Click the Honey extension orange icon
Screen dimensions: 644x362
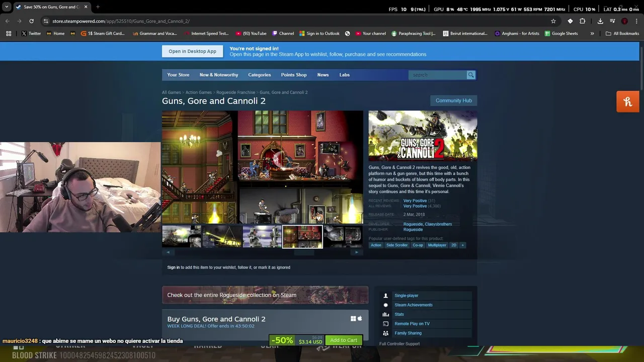pyautogui.click(x=628, y=102)
